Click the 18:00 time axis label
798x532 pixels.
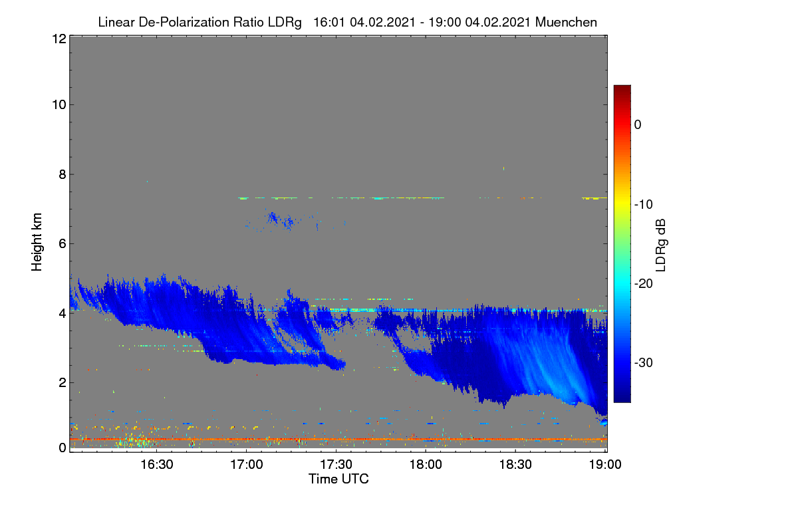426,464
